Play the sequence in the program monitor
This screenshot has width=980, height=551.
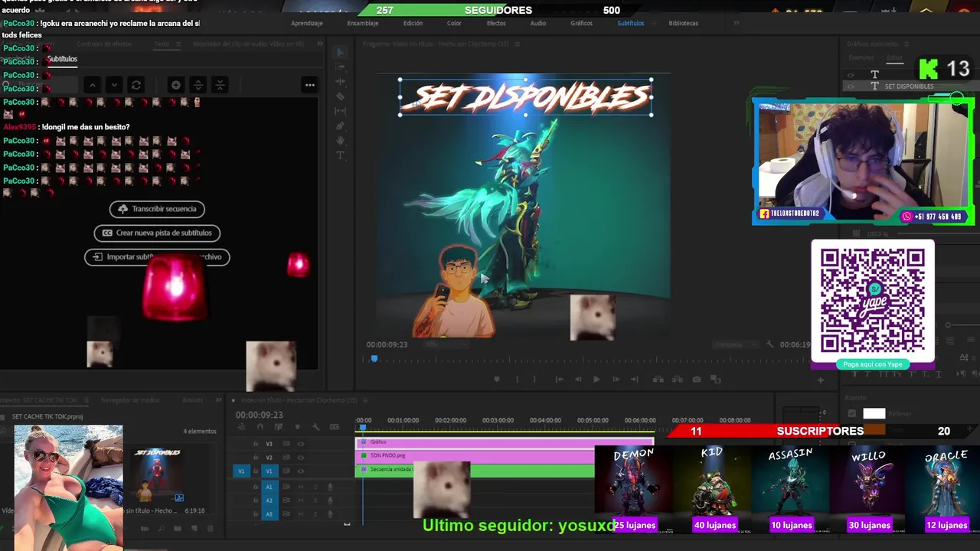[x=596, y=379]
